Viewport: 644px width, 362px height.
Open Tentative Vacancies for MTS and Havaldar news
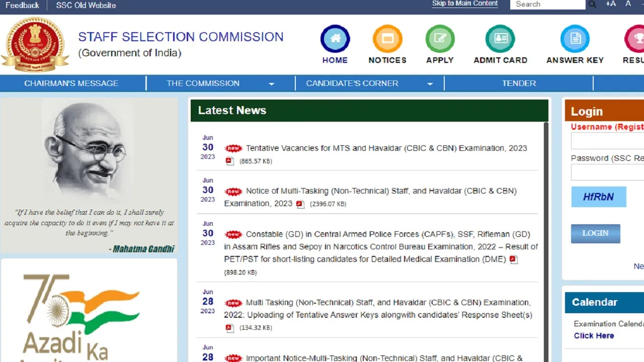[x=386, y=148]
